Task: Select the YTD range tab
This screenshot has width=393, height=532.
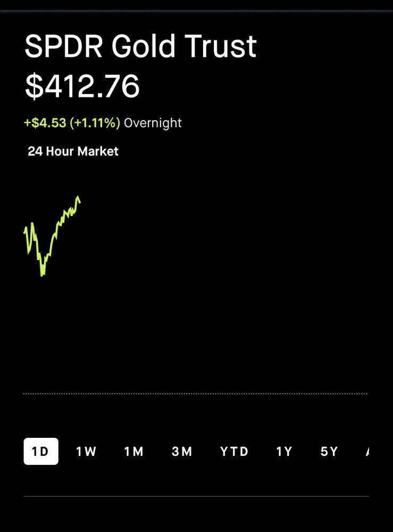Action: 235,452
